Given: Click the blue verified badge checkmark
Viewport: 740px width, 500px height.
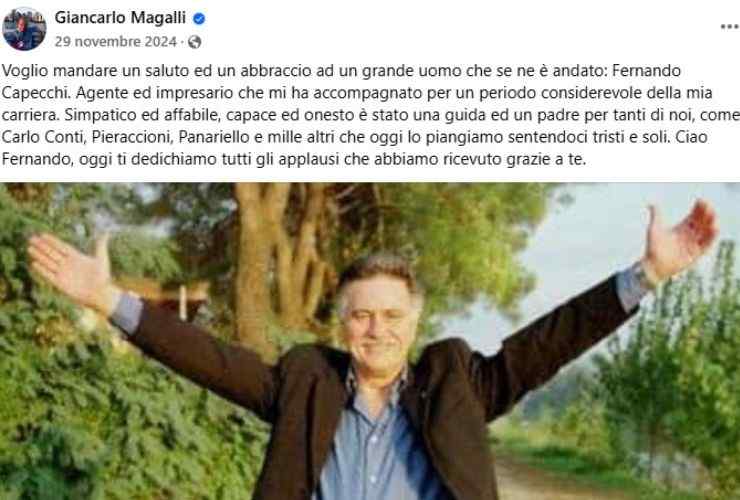Looking at the screenshot, I should pyautogui.click(x=199, y=18).
